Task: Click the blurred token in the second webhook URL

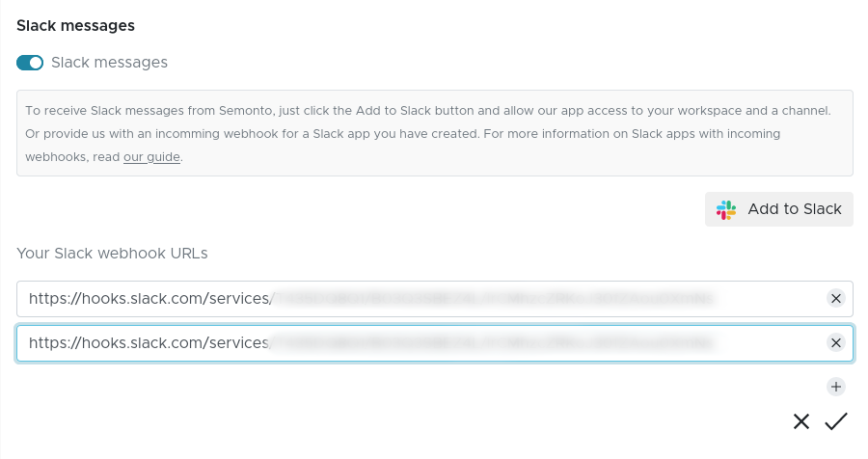Action: 492,342
